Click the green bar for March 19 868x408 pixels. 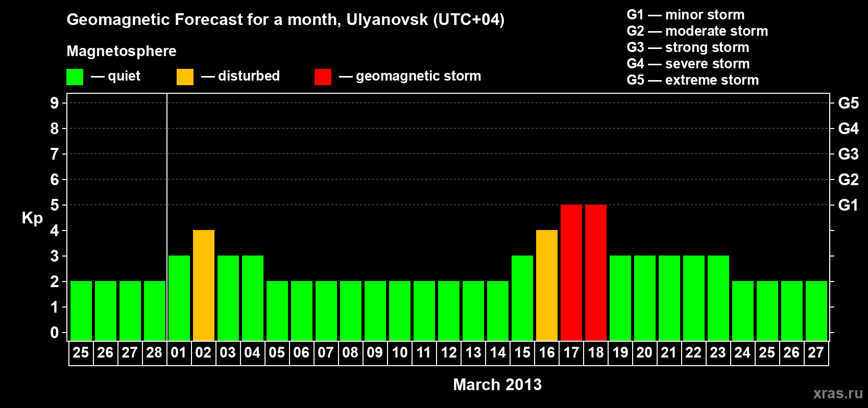pos(620,298)
